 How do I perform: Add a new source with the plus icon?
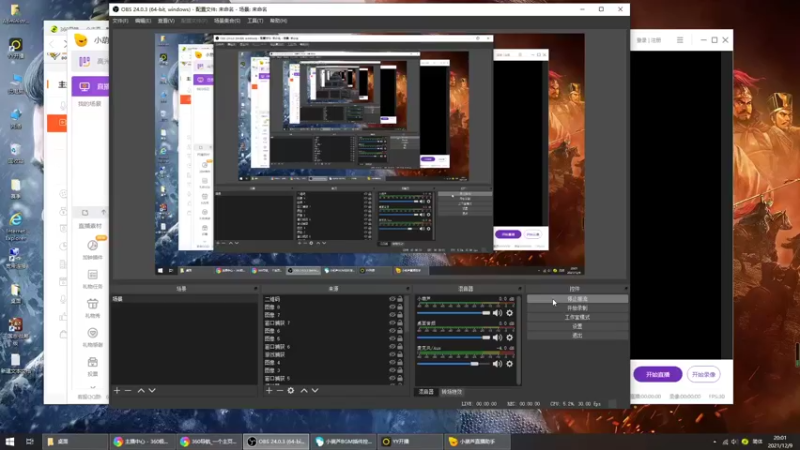pyautogui.click(x=269, y=390)
